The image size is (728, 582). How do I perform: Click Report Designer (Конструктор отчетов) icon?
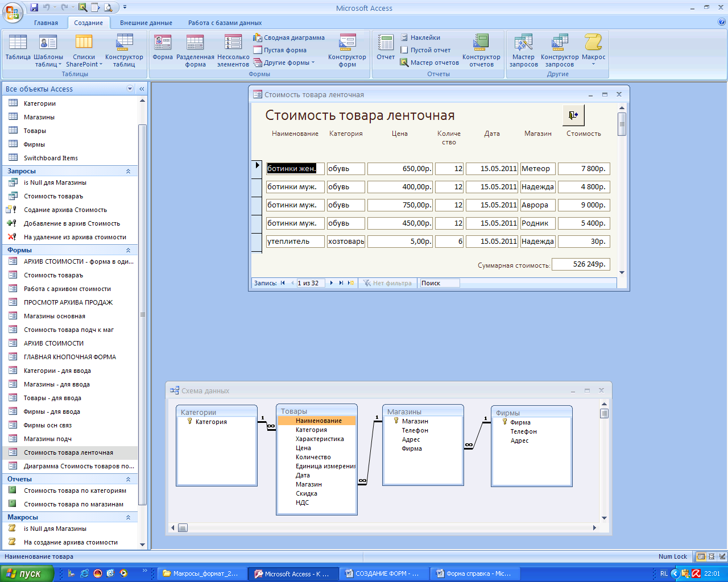(x=481, y=51)
